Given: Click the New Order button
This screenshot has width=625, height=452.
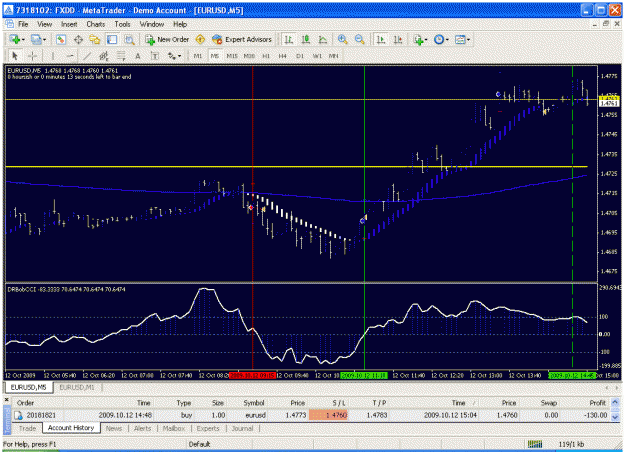Looking at the screenshot, I should coord(167,39).
